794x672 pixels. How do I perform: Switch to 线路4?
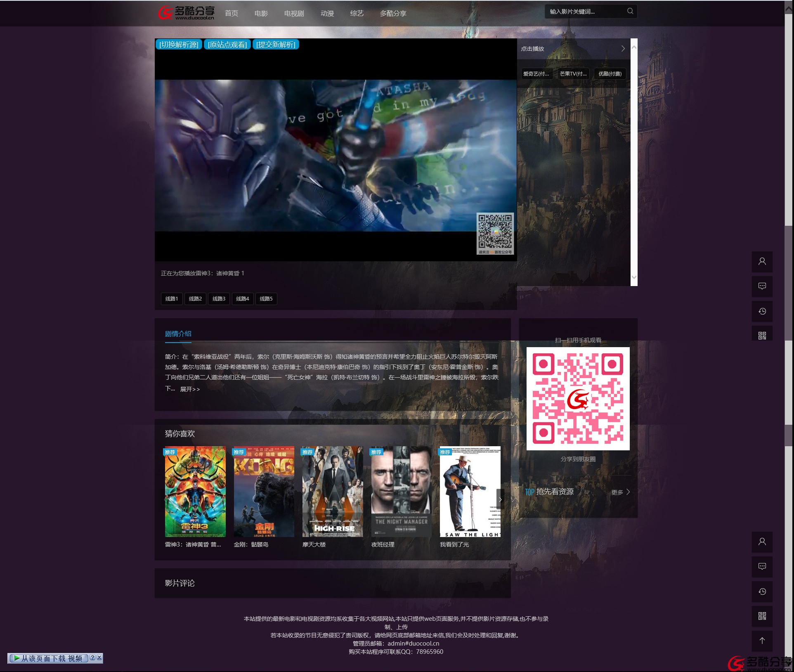point(242,298)
